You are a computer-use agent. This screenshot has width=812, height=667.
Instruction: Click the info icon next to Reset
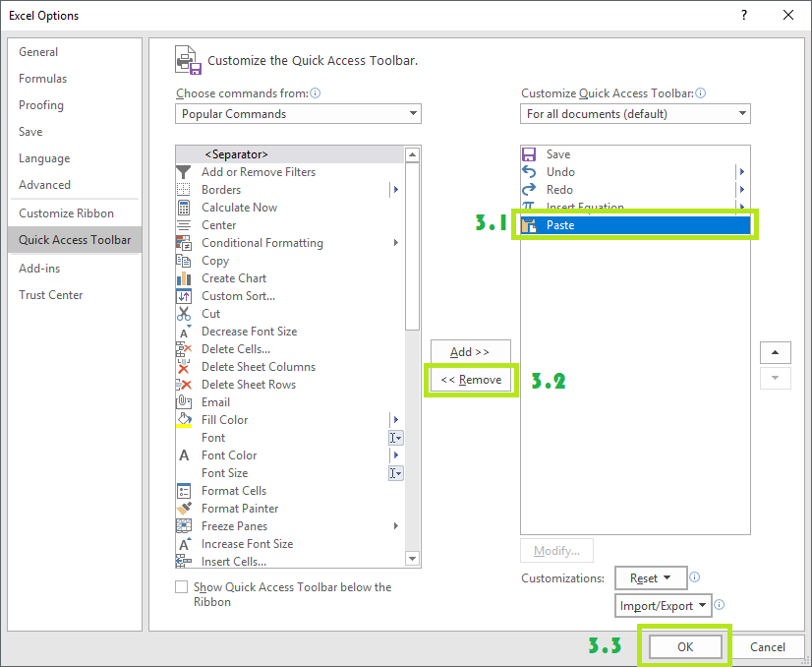pos(694,577)
